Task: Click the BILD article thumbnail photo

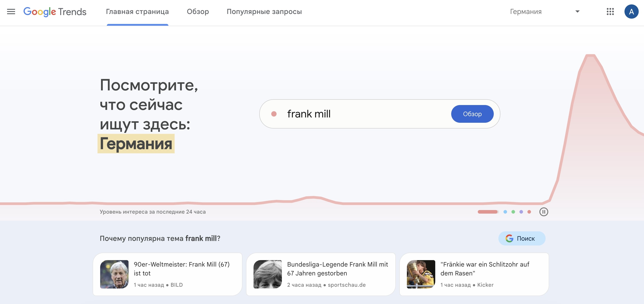Action: (x=114, y=274)
